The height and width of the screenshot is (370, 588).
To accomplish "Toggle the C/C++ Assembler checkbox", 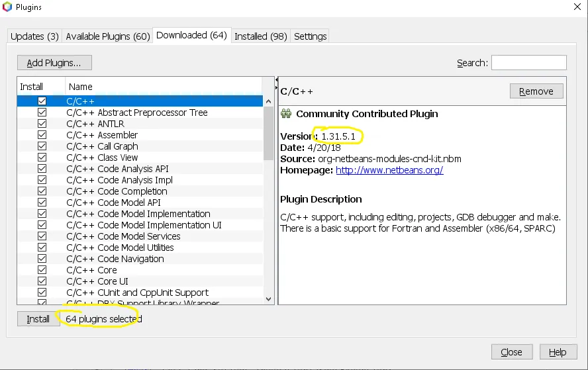I will coord(42,134).
